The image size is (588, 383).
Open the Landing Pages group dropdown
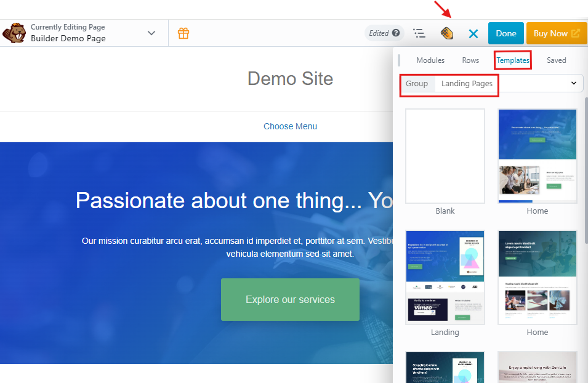[x=467, y=84]
